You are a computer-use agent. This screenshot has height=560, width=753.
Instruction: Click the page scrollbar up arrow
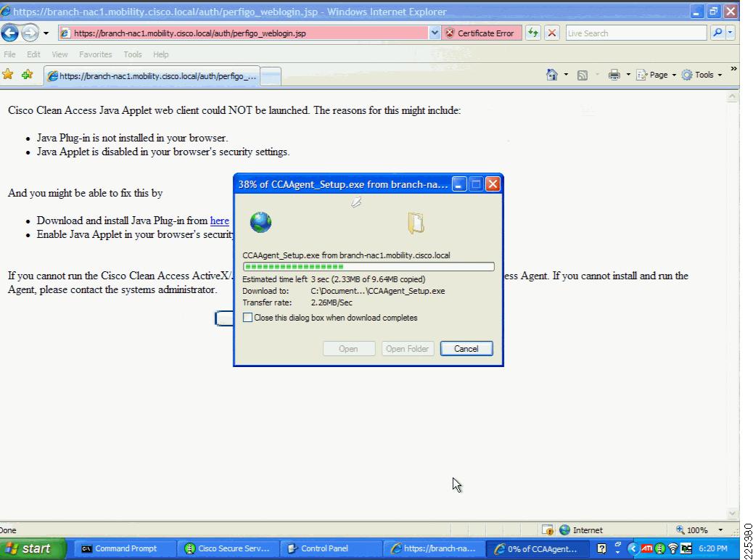pyautogui.click(x=732, y=96)
